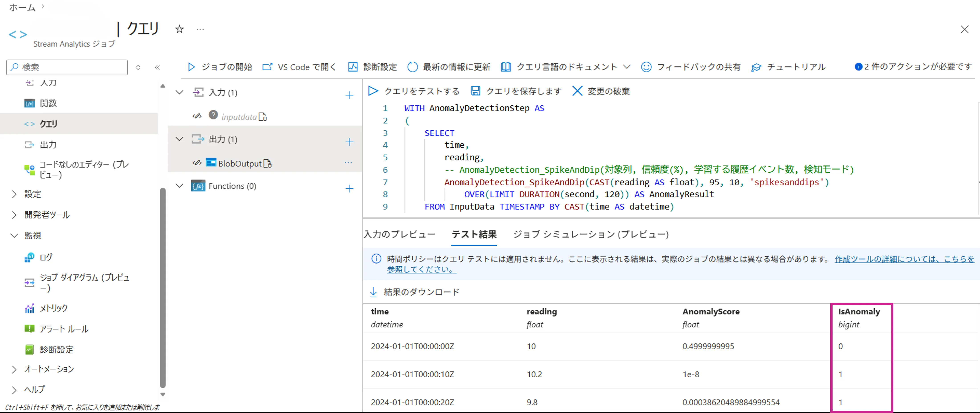Open クエリ言語のドキュメント

(559, 67)
